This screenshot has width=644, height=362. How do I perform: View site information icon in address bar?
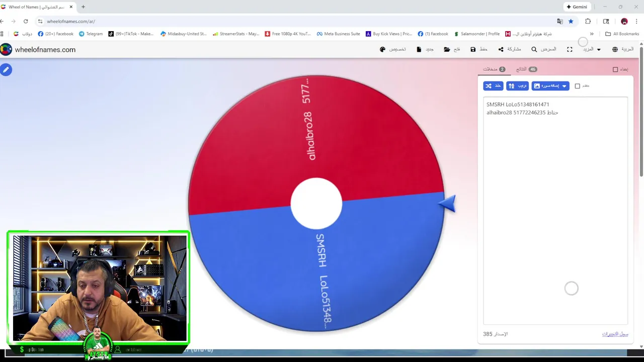pyautogui.click(x=40, y=21)
